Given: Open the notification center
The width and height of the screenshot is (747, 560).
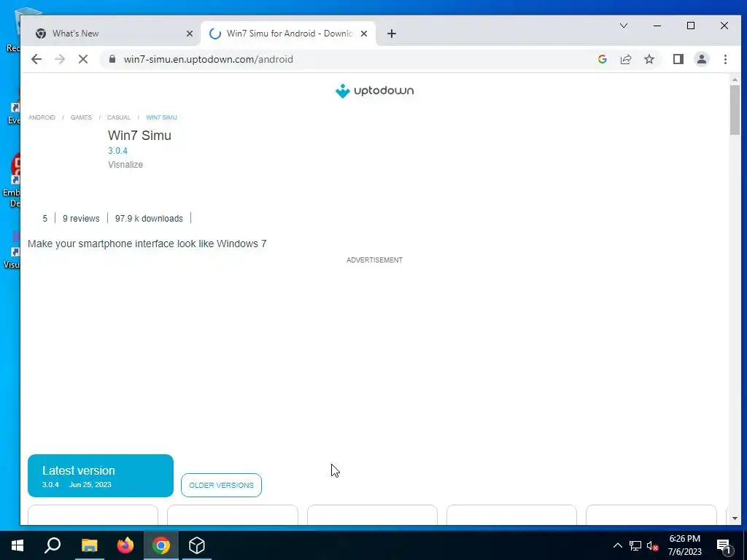Looking at the screenshot, I should point(724,545).
